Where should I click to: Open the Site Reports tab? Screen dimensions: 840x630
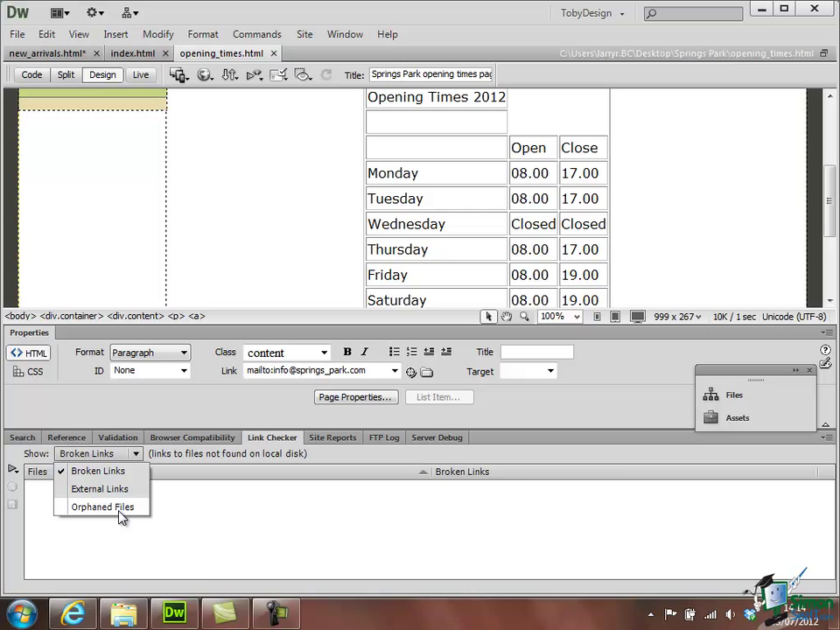click(332, 437)
